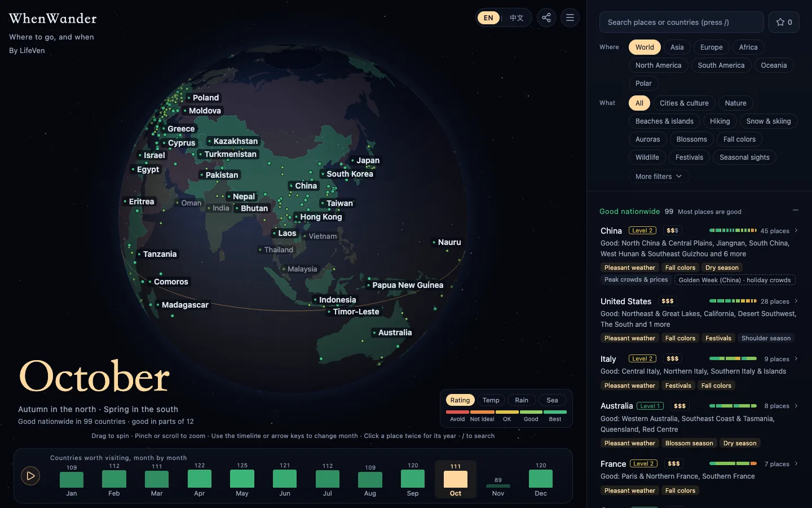The image size is (812, 508).
Task: Filter region by Asia
Action: pyautogui.click(x=677, y=47)
